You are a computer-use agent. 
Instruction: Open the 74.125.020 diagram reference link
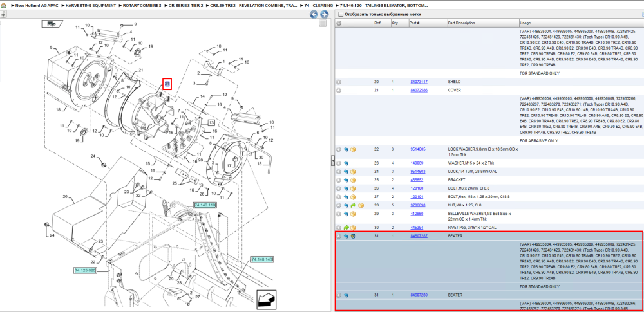pyautogui.click(x=85, y=270)
